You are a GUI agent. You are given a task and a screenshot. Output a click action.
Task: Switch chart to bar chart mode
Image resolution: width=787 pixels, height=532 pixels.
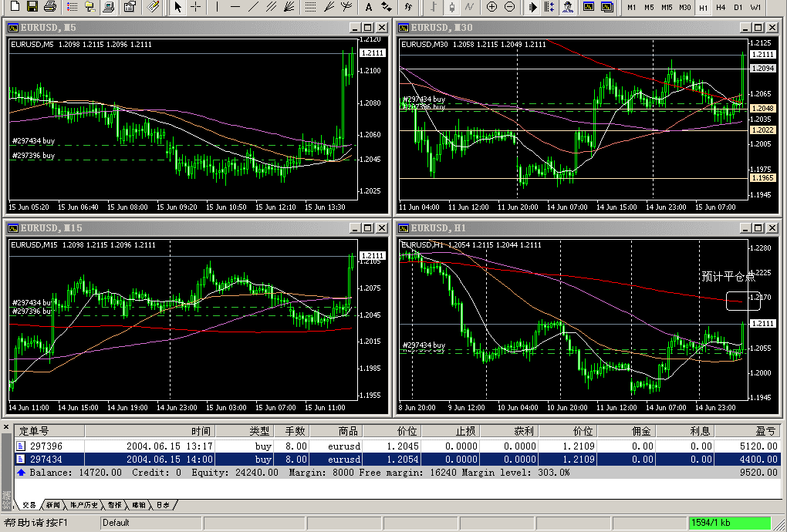click(434, 6)
